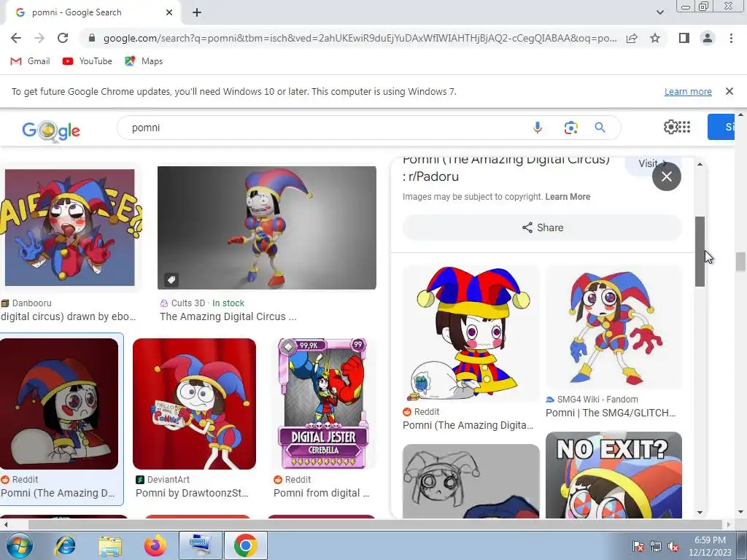
Task: Open 'Pomni | The SMG4/GLITCH...' title link
Action: pyautogui.click(x=611, y=413)
